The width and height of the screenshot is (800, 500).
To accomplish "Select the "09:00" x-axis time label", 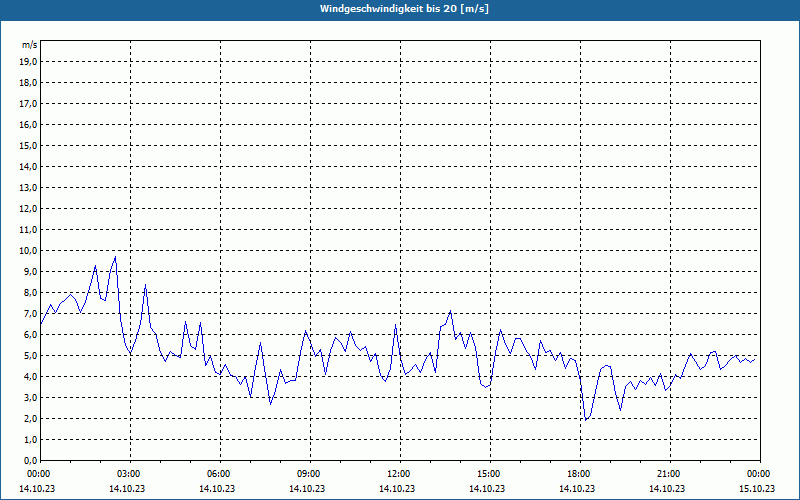I will (x=310, y=474).
